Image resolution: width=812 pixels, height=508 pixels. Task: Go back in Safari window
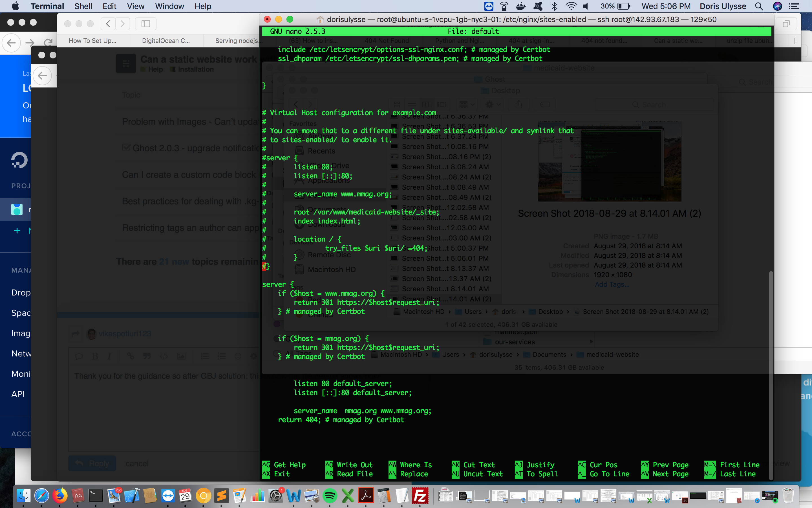(108, 23)
